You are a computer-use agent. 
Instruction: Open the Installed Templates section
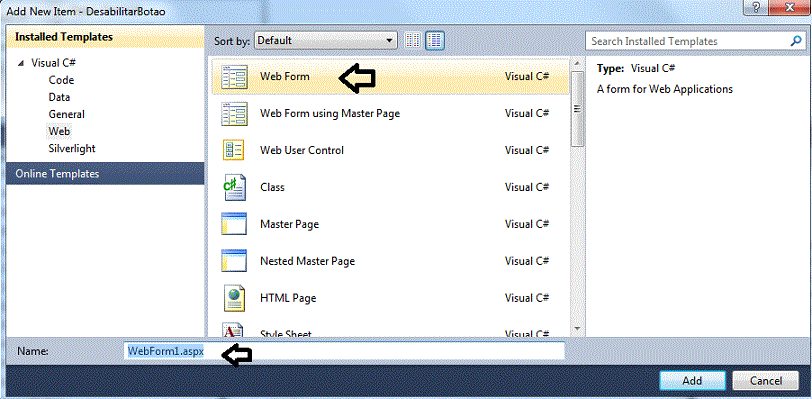pos(105,37)
